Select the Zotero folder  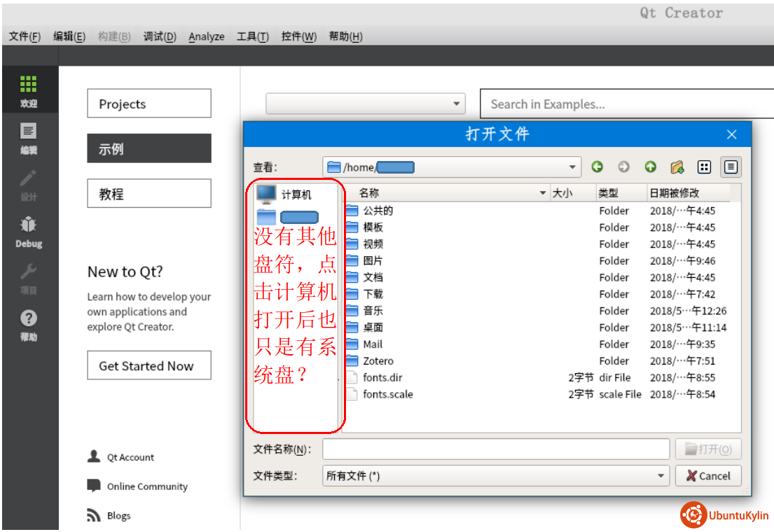click(371, 361)
